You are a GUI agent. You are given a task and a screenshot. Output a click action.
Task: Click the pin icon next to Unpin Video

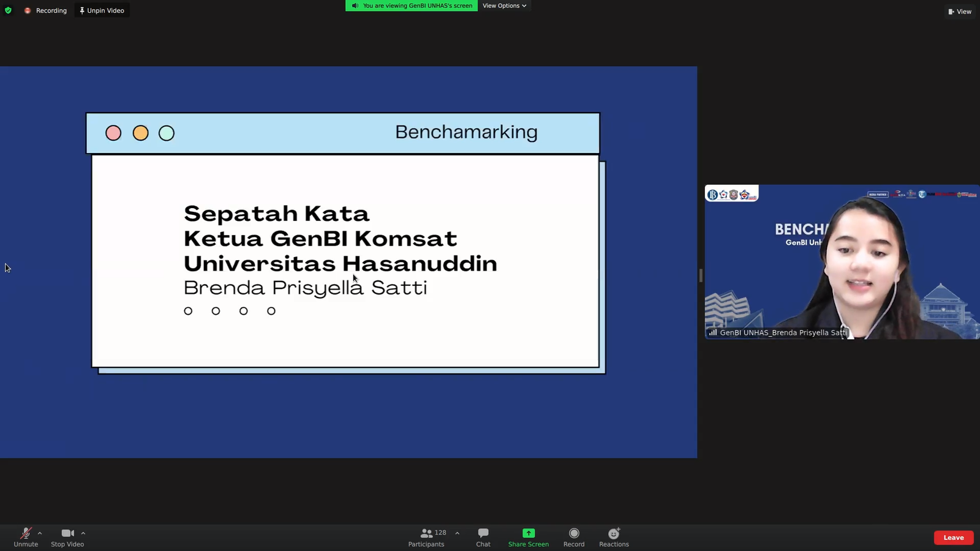81,10
